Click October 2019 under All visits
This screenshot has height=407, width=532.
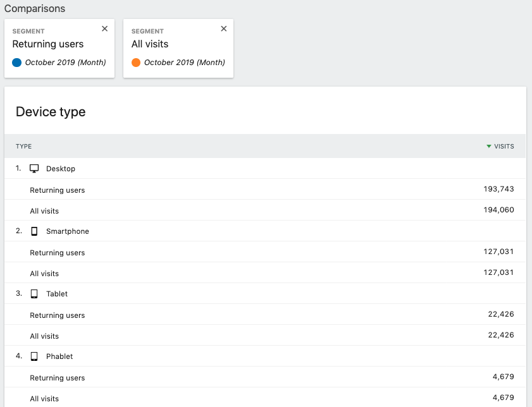click(x=185, y=62)
